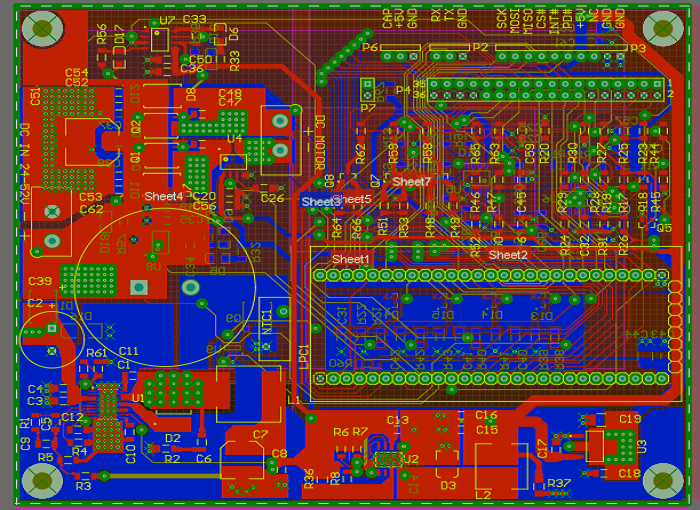The height and width of the screenshot is (510, 700).
Task: Click the highlighted Sheet3 label
Action: tap(321, 201)
